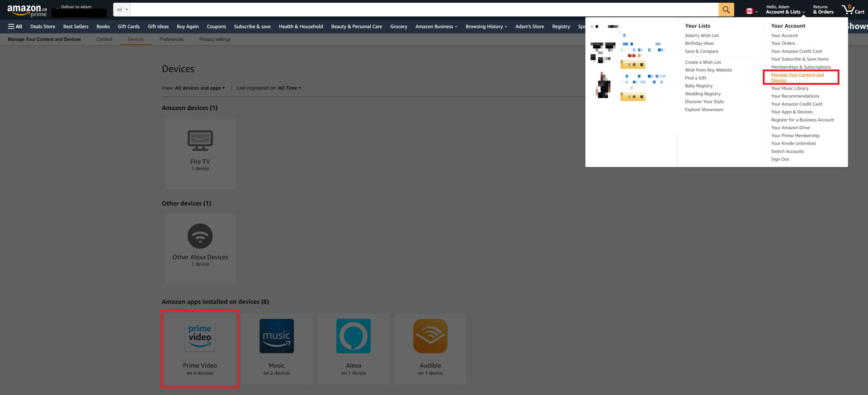Image resolution: width=868 pixels, height=395 pixels.
Task: Open the Alexa app tile
Action: tap(354, 349)
